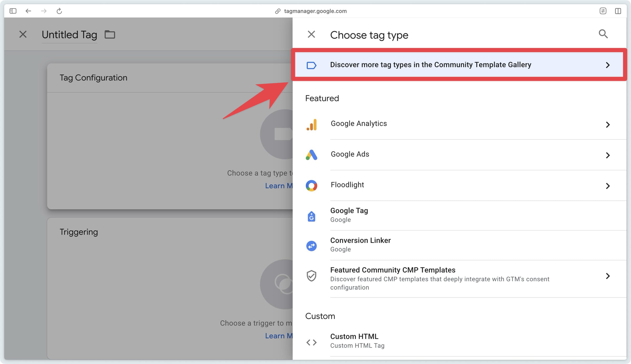Close the Choose tag type panel
The height and width of the screenshot is (364, 631).
pos(311,34)
